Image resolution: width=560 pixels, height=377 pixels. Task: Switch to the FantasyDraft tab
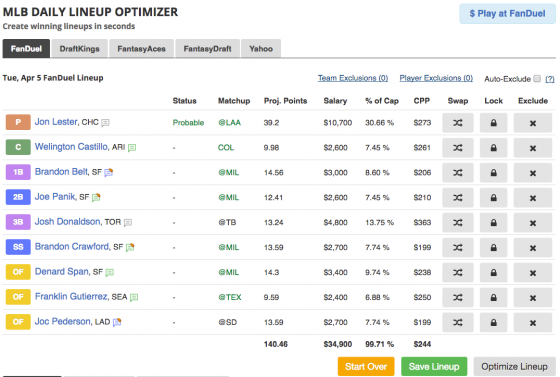click(207, 49)
